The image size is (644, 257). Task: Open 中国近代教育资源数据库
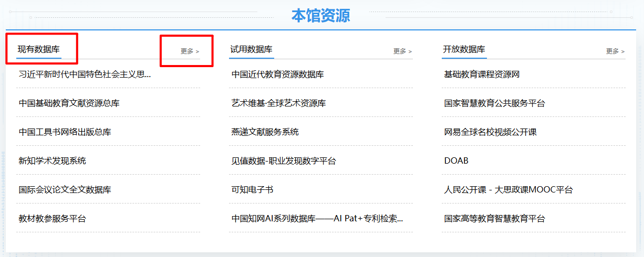[x=277, y=74]
